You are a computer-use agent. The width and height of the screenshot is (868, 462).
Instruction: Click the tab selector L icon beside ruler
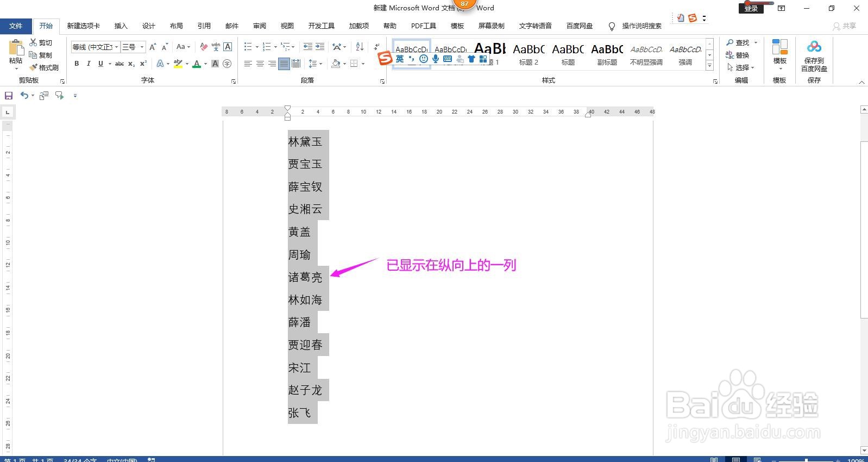pos(8,113)
